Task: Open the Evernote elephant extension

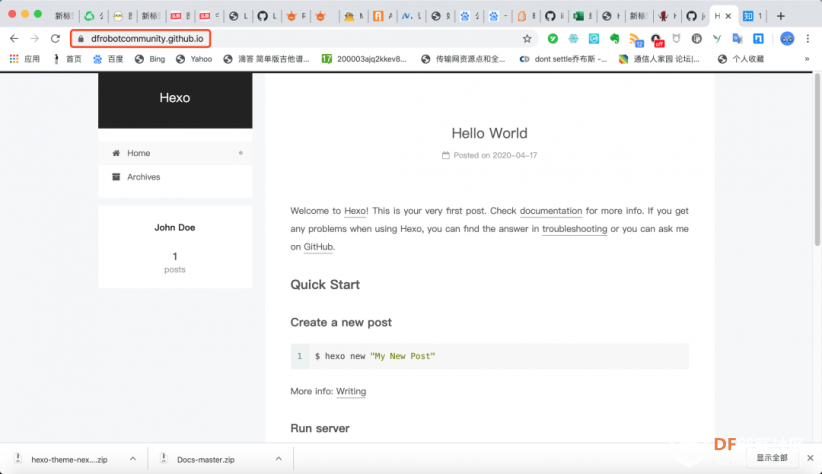Action: [614, 38]
